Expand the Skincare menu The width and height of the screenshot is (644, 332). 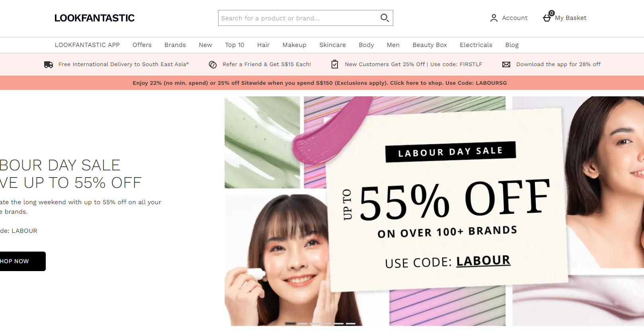[332, 45]
